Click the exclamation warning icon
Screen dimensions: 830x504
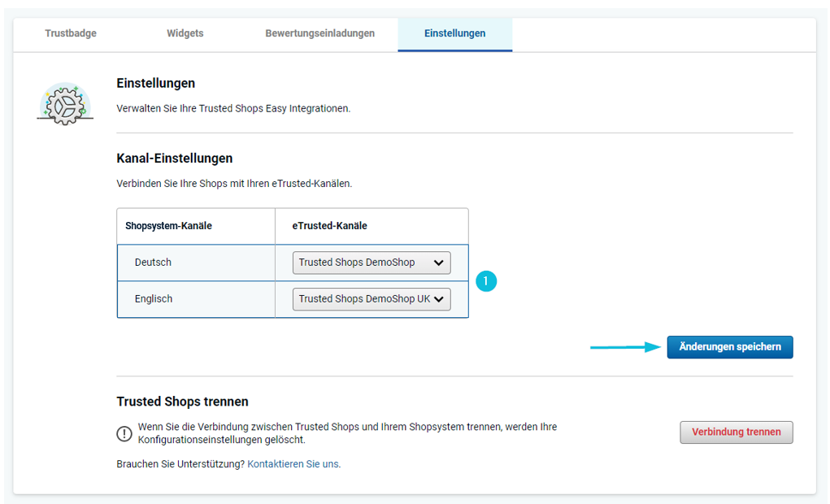[124, 433]
